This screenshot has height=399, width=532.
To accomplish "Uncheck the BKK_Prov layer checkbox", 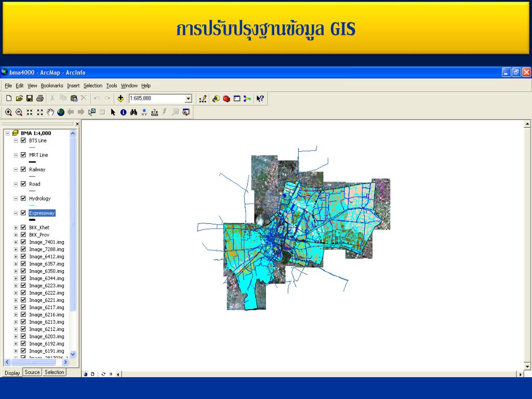I will click(23, 235).
